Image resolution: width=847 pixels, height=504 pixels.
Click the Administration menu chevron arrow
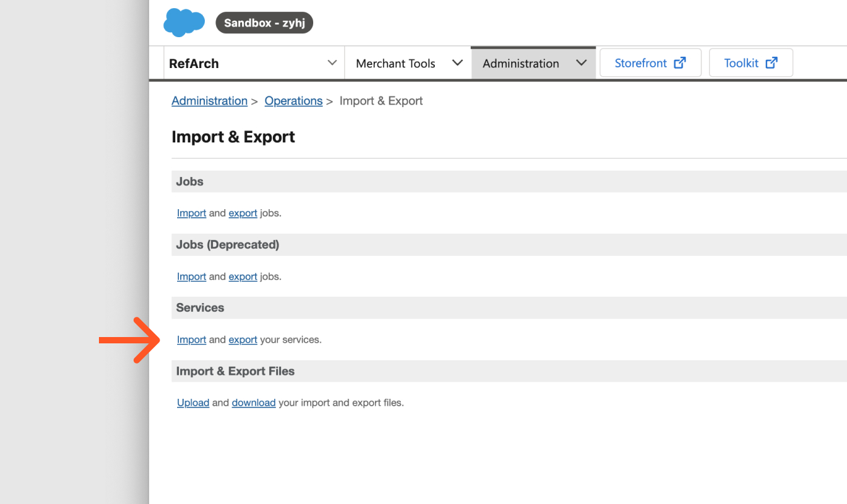coord(582,63)
